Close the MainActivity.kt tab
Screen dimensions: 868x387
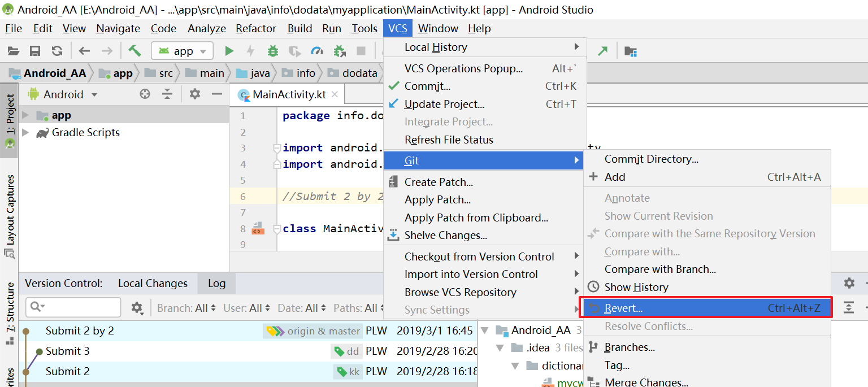point(335,95)
